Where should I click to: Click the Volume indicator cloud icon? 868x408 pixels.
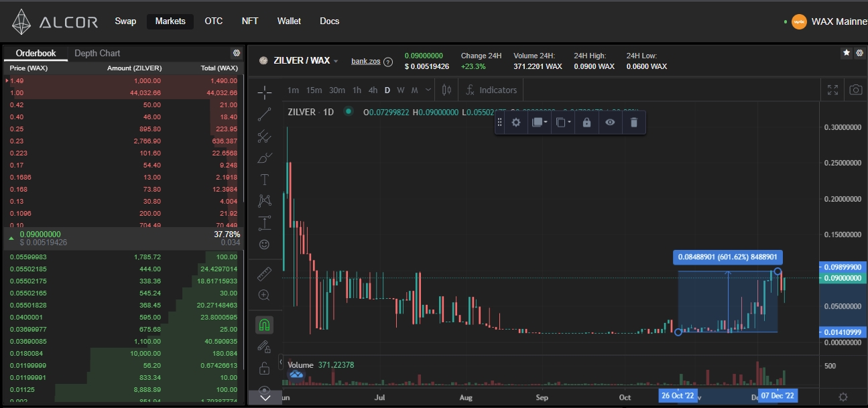tap(296, 375)
